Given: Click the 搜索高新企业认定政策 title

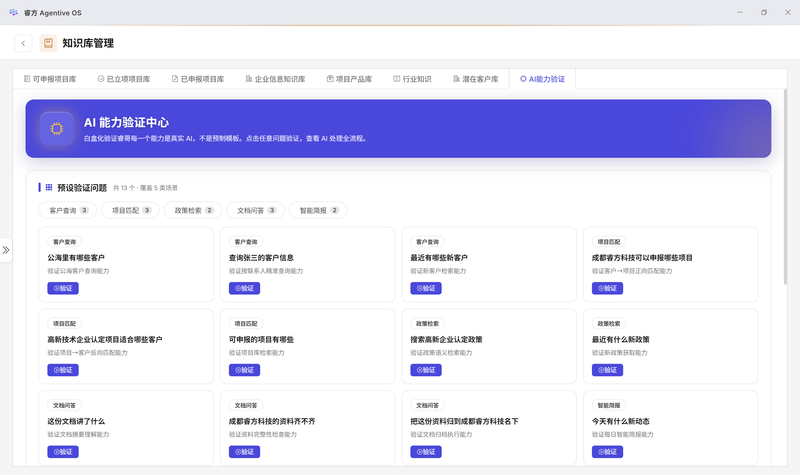Looking at the screenshot, I should [446, 339].
